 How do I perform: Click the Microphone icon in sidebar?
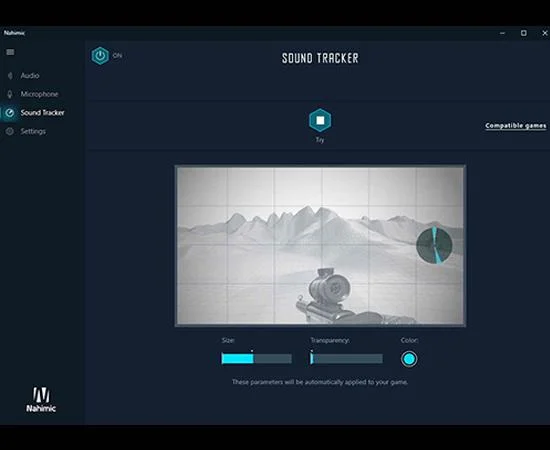[x=10, y=94]
